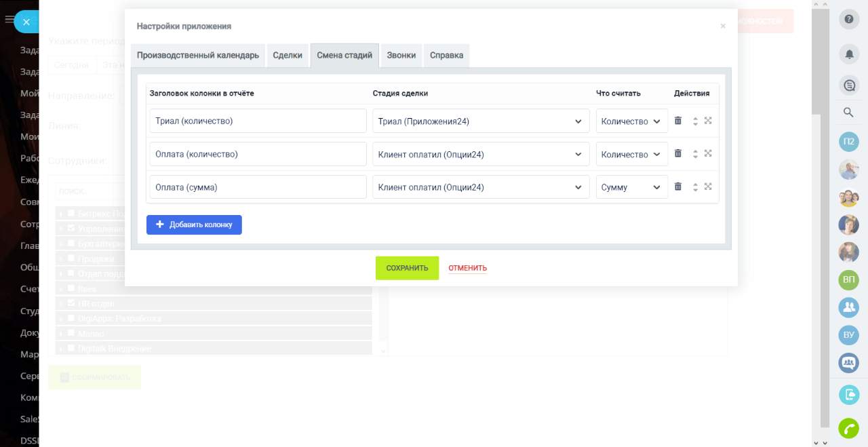Check the DigiApps: Разработка checkbox
Viewport: 868px width, 447px height.
[71, 318]
